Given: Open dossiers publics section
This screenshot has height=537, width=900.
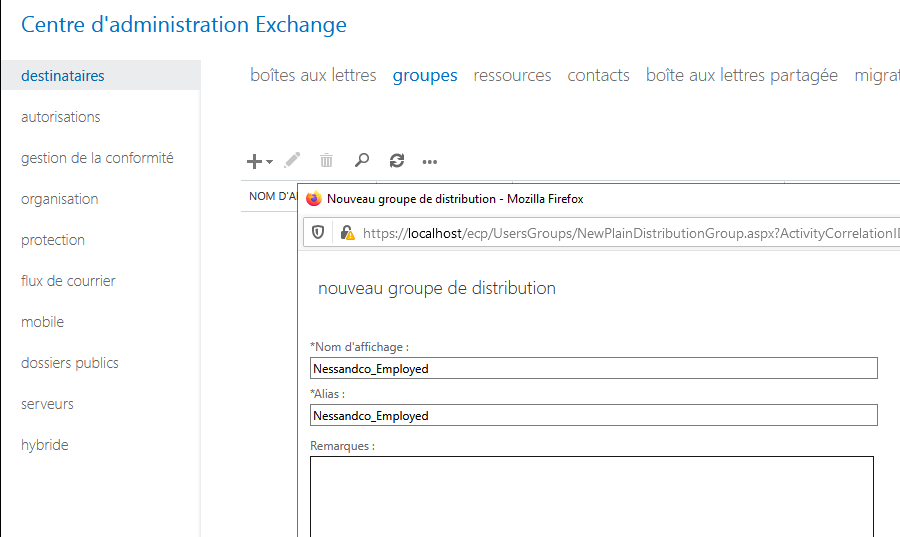Looking at the screenshot, I should click(x=70, y=363).
